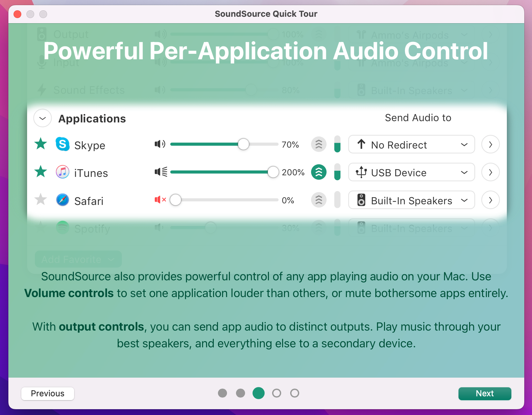532x415 pixels.
Task: Unfavorite Skype with its green star
Action: [x=41, y=144]
